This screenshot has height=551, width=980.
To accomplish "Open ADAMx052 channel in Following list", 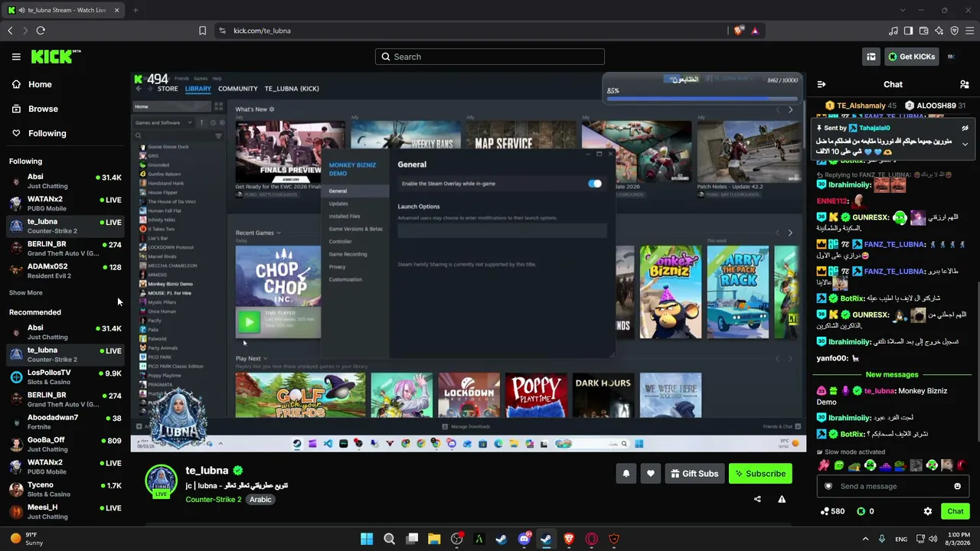I will pos(65,271).
